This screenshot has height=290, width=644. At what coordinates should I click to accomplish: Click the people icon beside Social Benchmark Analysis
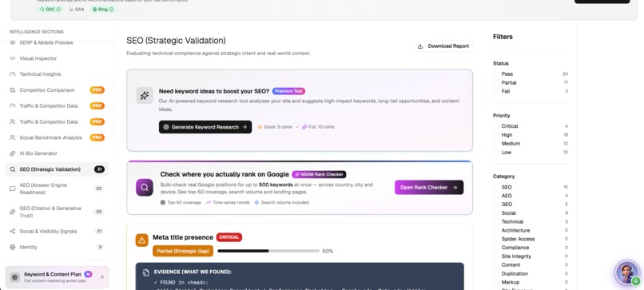12,137
